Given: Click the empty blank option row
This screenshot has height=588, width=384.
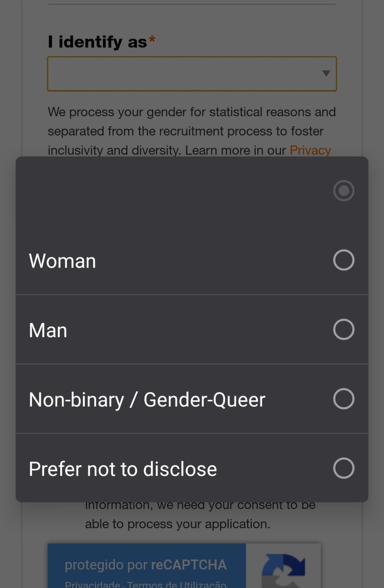Looking at the screenshot, I should tap(167, 191).
